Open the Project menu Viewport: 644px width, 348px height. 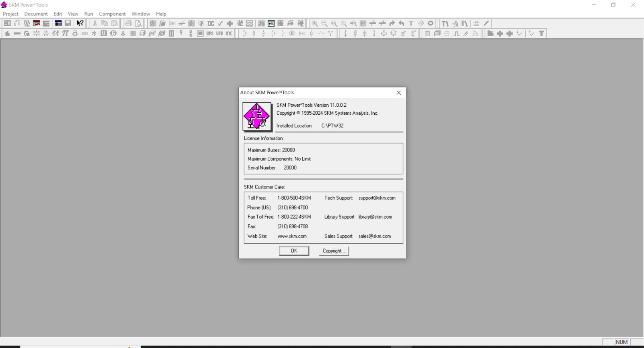pyautogui.click(x=11, y=14)
